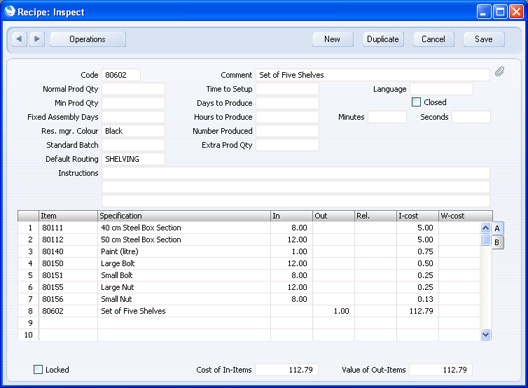Switch to flip tab A
The height and width of the screenshot is (388, 528).
497,228
